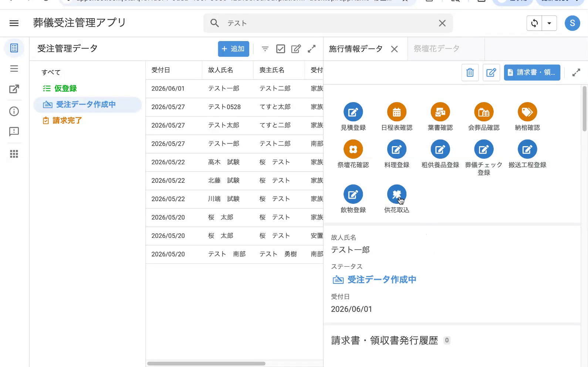Click the vertical scrollbar in detail panel
588x367 pixels.
tap(584, 109)
